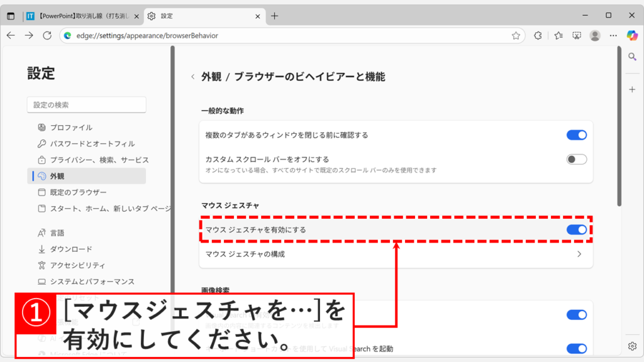Image resolution: width=644 pixels, height=362 pixels.
Task: Turn off 複数のタブがあるウィンドウを閉じる前に確認する
Action: coord(576,134)
